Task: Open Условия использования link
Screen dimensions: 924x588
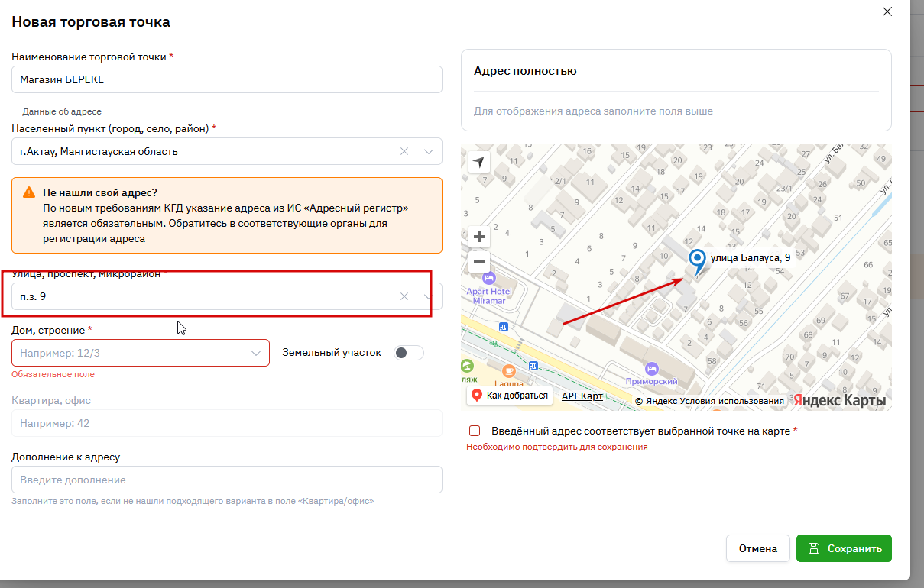Action: pos(731,401)
